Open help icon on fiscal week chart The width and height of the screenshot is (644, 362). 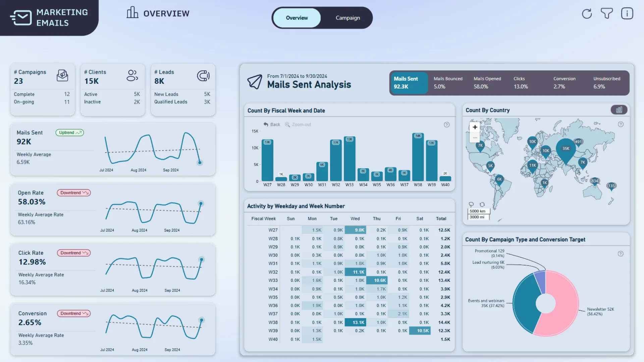point(446,125)
